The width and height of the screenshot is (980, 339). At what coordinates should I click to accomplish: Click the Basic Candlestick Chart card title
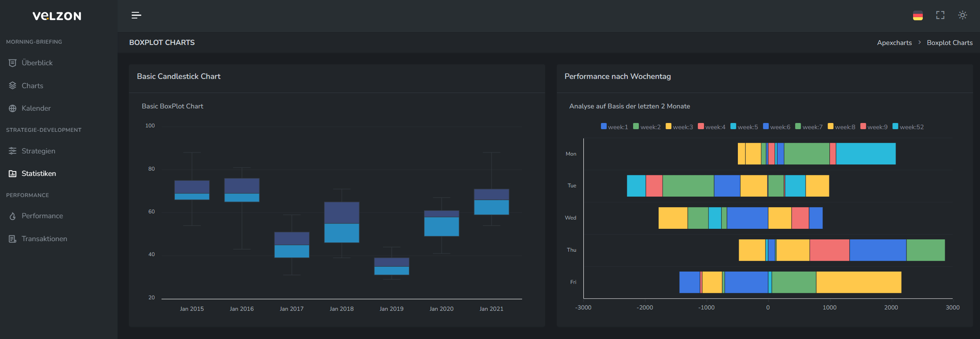179,76
